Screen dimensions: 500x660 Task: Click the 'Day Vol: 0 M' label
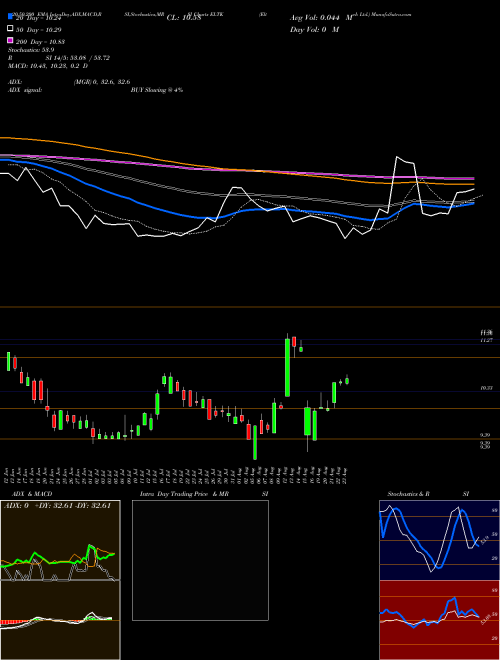click(x=314, y=29)
